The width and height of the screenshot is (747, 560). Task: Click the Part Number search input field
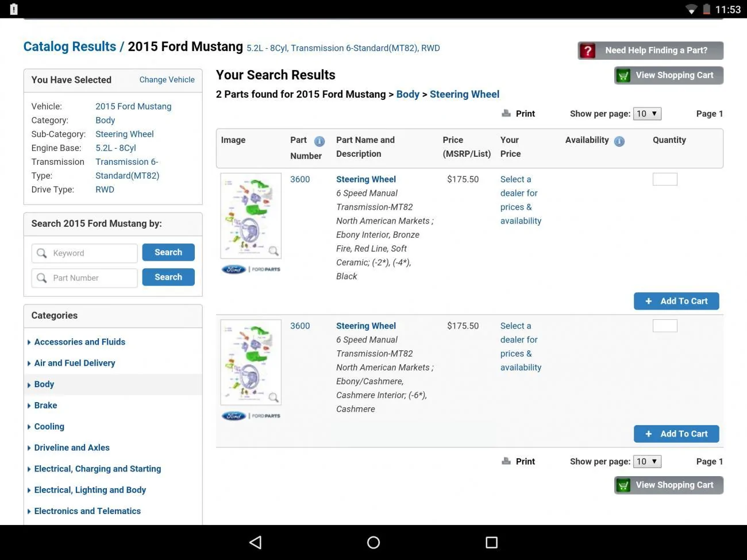[x=84, y=278]
